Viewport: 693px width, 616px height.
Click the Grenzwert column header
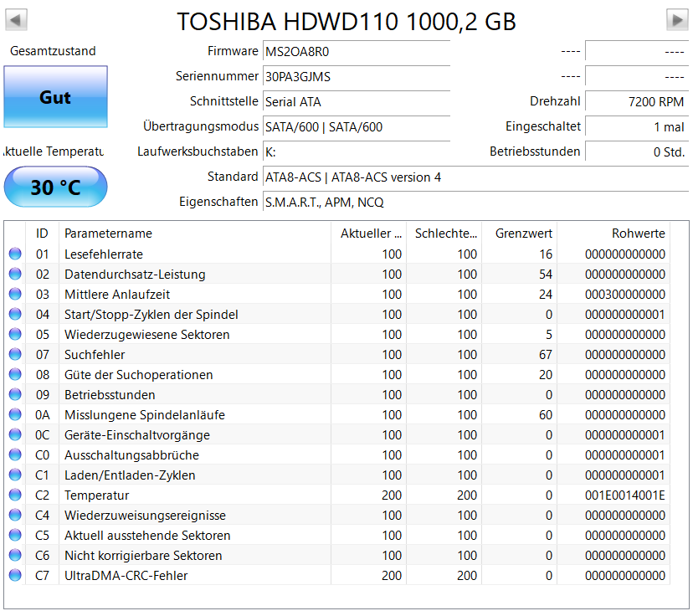pyautogui.click(x=519, y=233)
